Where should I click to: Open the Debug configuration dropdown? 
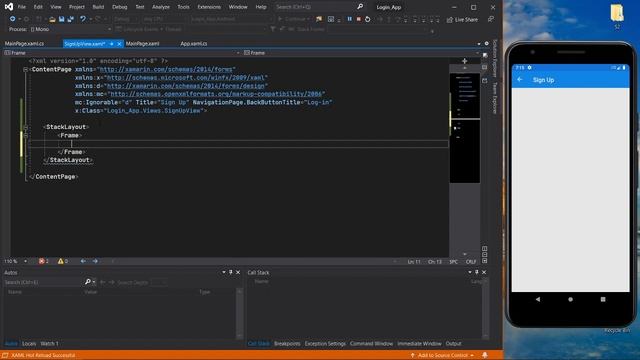(125, 19)
